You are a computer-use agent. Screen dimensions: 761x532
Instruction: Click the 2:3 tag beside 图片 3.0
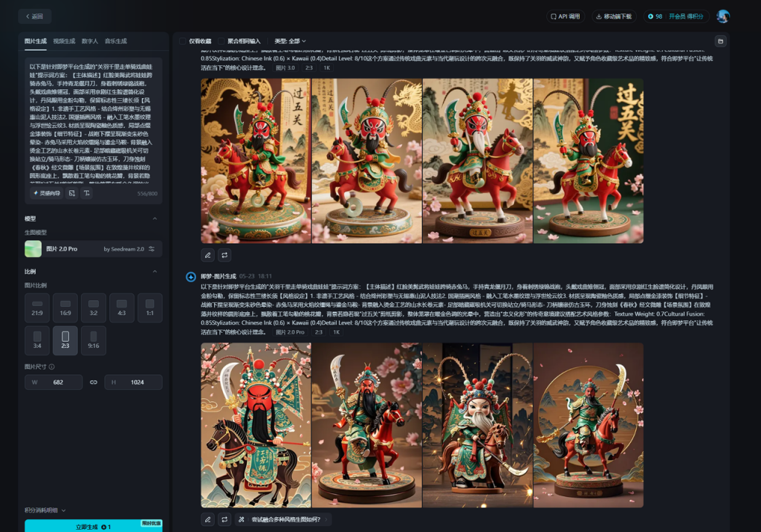[x=308, y=68]
